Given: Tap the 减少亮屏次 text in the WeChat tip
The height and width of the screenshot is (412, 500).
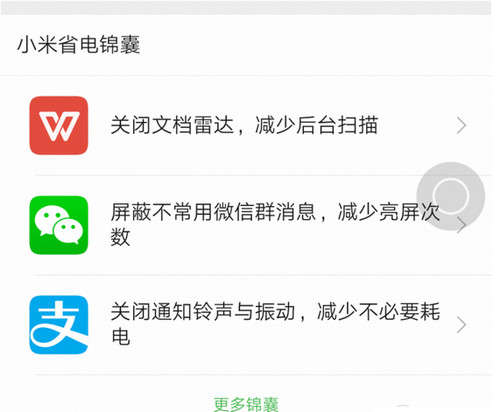Looking at the screenshot, I should [x=389, y=212].
